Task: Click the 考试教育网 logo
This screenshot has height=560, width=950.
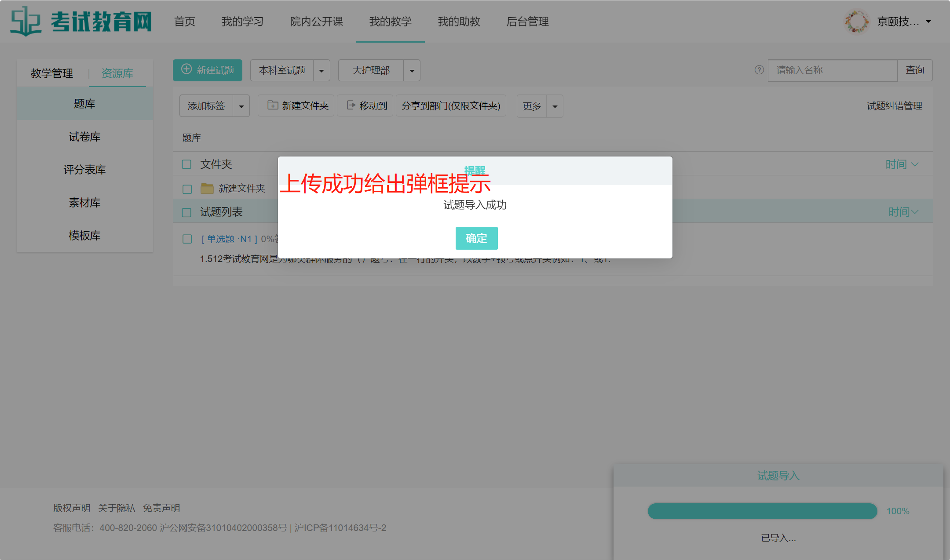Action: pos(81,21)
